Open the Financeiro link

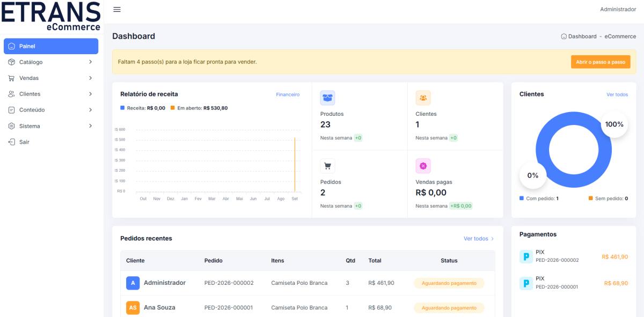(288, 94)
